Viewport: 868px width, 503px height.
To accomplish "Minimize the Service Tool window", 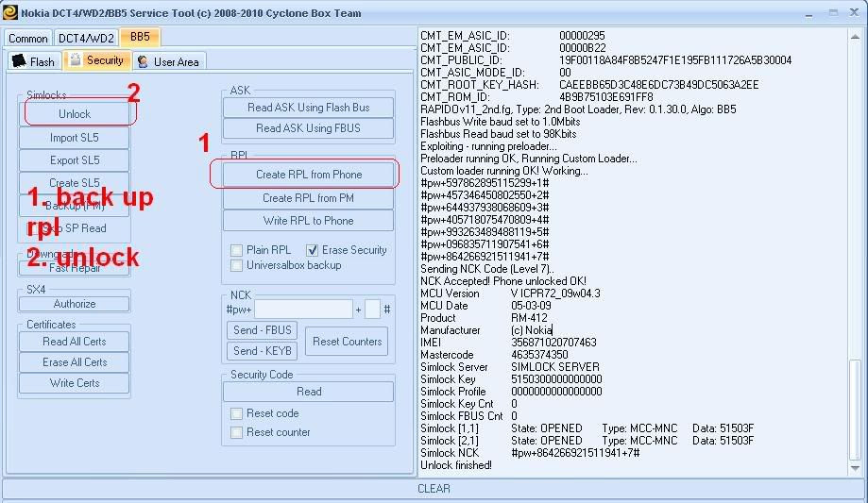I will pos(809,12).
